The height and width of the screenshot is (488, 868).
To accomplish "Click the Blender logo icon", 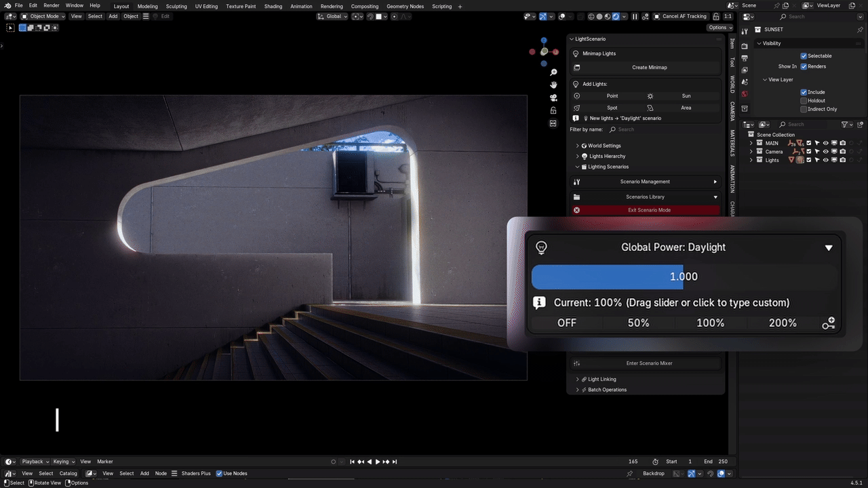I will coord(7,5).
